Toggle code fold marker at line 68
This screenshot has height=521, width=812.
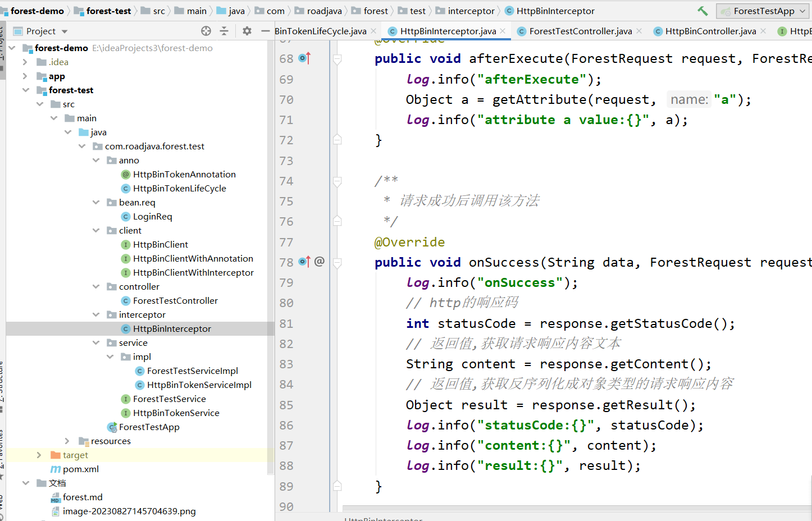click(x=337, y=58)
